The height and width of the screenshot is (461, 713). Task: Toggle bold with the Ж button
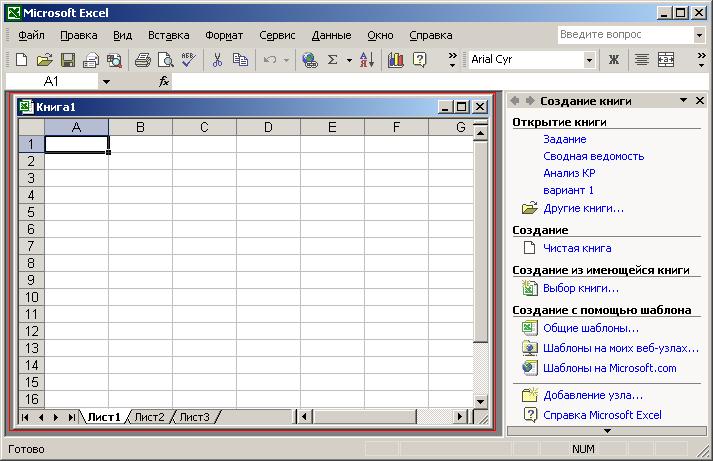(x=613, y=60)
